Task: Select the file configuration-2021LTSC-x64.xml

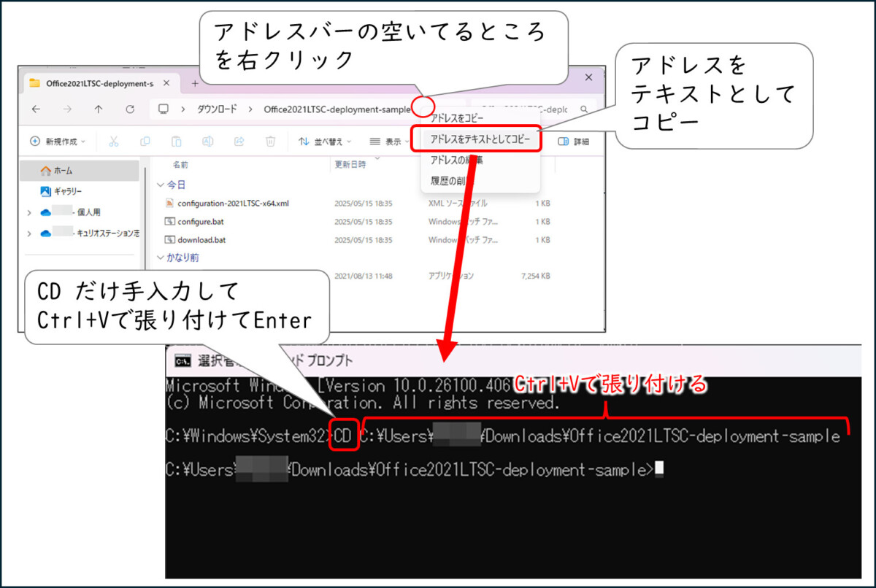Action: pyautogui.click(x=234, y=204)
